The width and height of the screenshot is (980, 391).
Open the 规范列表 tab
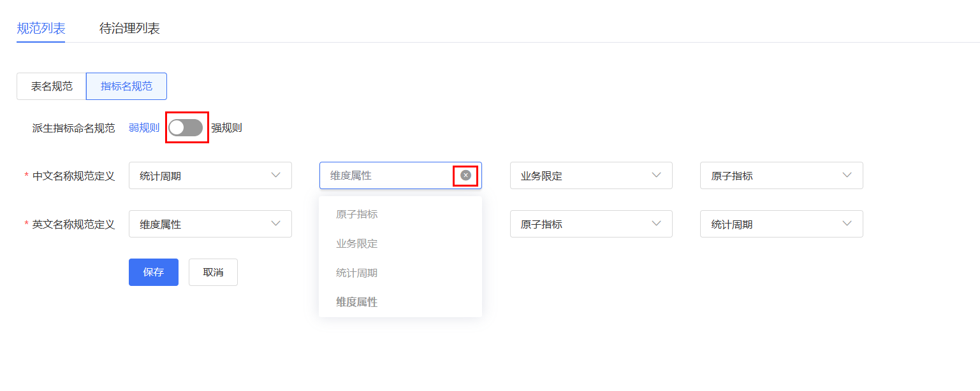[x=41, y=28]
